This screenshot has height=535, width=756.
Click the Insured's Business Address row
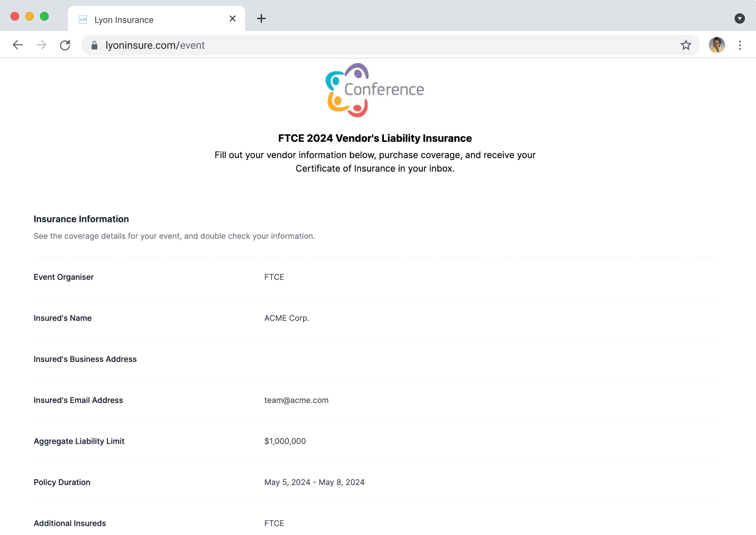(85, 359)
